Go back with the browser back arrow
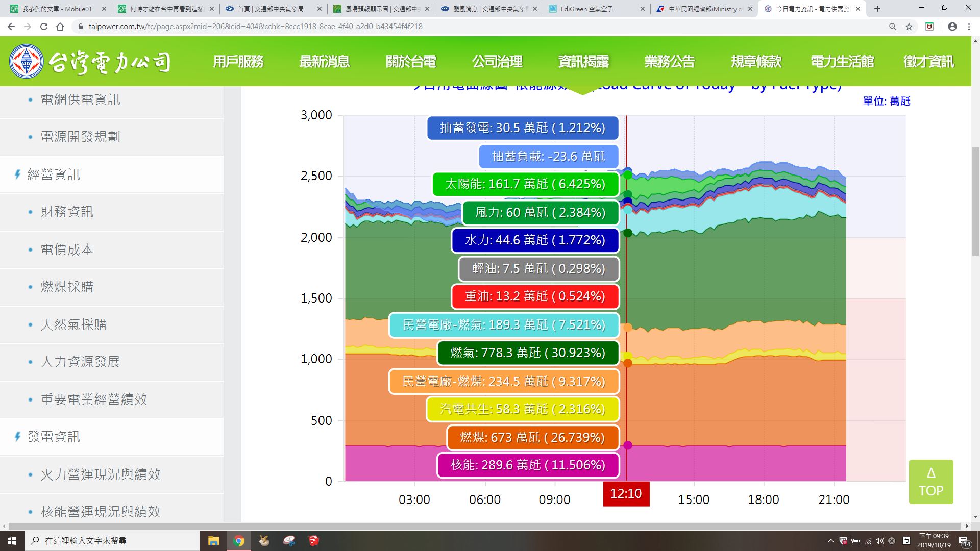Image resolution: width=980 pixels, height=551 pixels. pyautogui.click(x=11, y=27)
